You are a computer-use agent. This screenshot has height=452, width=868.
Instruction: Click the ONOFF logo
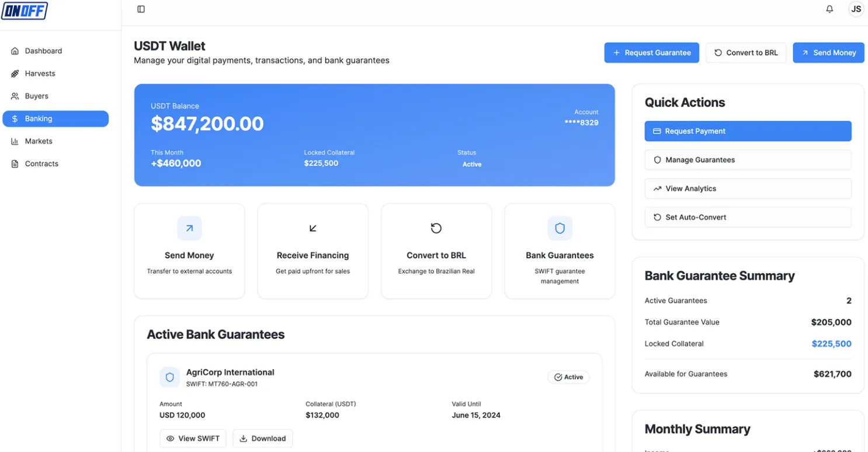click(25, 11)
